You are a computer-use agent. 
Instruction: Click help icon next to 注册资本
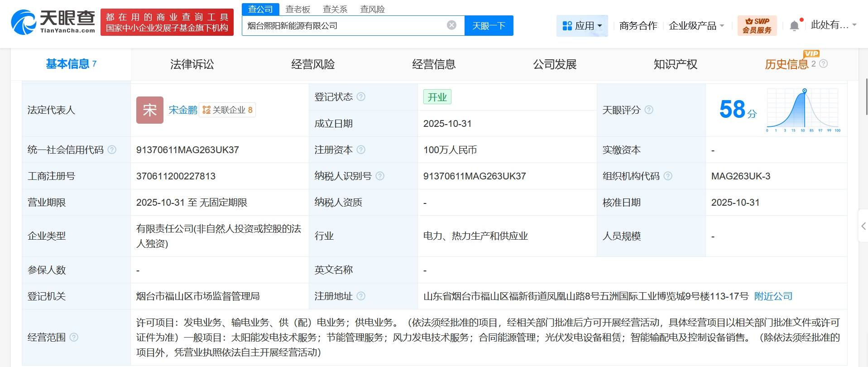pos(361,150)
